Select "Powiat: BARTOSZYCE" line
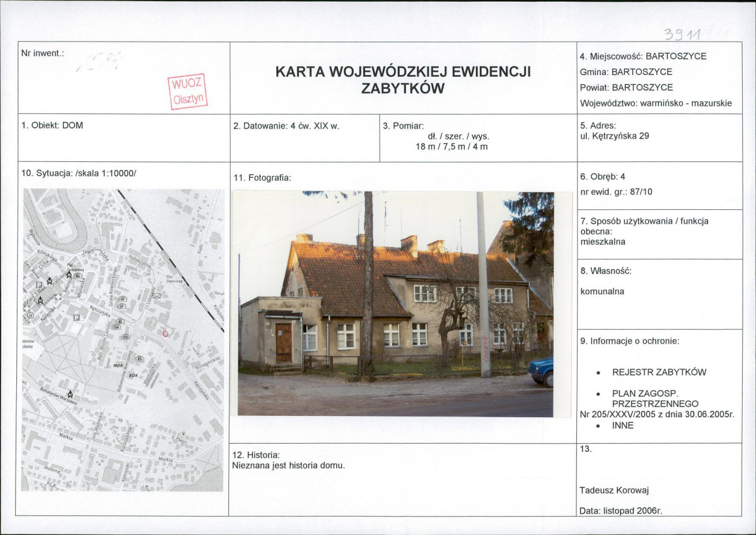756x535 pixels. pos(626,88)
